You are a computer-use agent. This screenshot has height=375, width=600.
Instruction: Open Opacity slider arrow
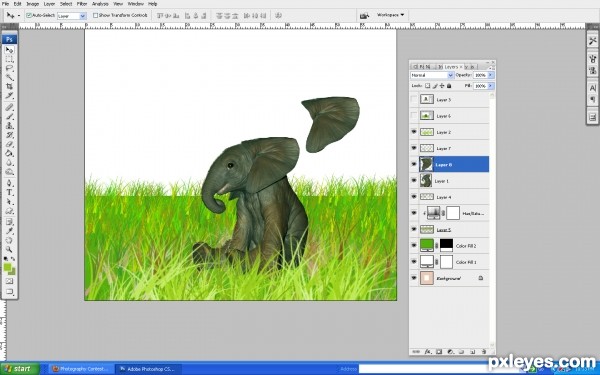click(491, 75)
